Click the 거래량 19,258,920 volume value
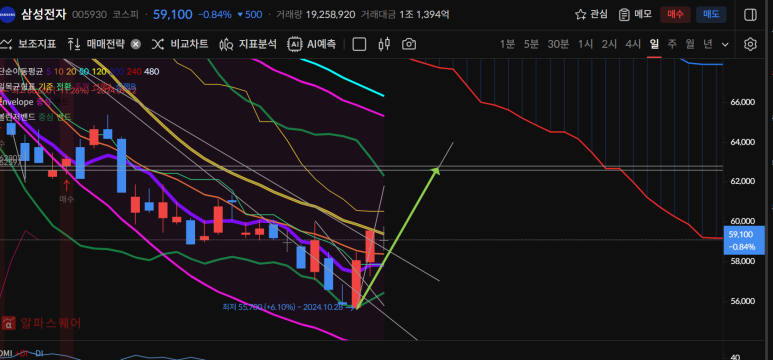The width and height of the screenshot is (773, 360). (x=330, y=15)
